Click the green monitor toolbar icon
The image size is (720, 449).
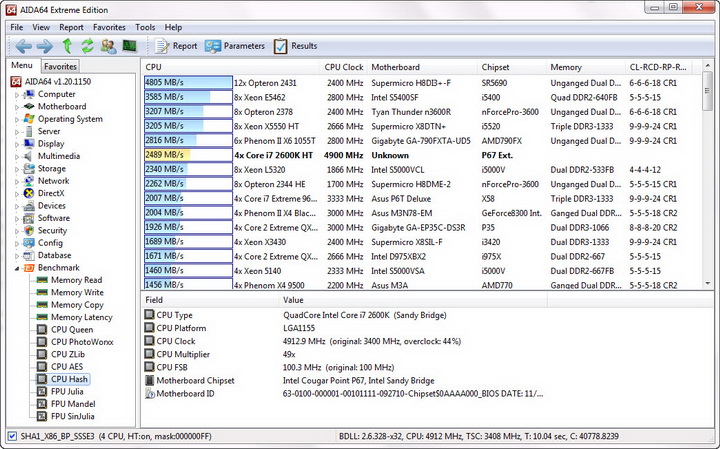(129, 46)
